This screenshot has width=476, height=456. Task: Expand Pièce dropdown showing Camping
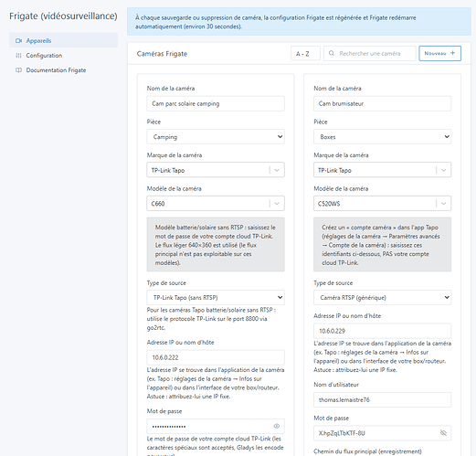216,137
